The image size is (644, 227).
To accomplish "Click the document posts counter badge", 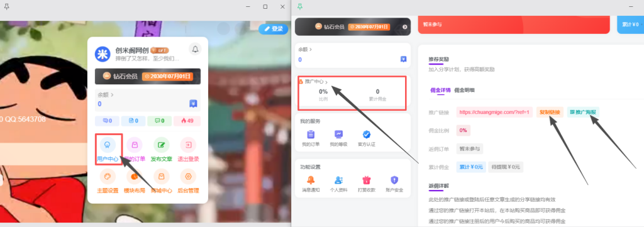I will [x=133, y=121].
